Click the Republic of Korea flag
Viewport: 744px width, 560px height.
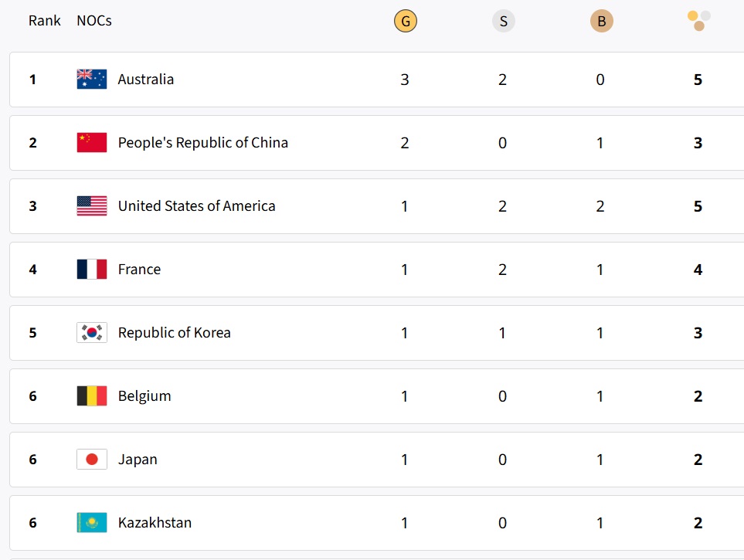92,333
